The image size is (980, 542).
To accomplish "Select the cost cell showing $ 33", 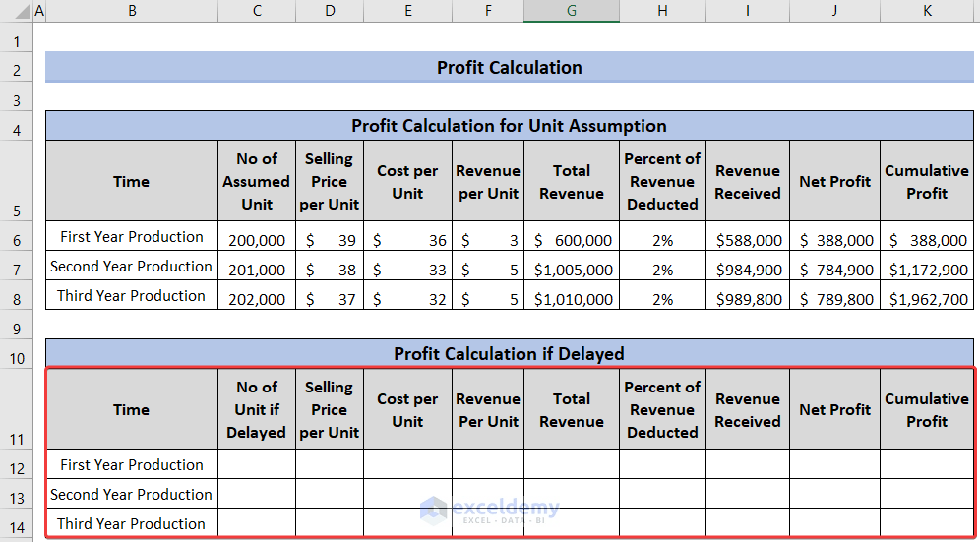I will click(x=407, y=266).
